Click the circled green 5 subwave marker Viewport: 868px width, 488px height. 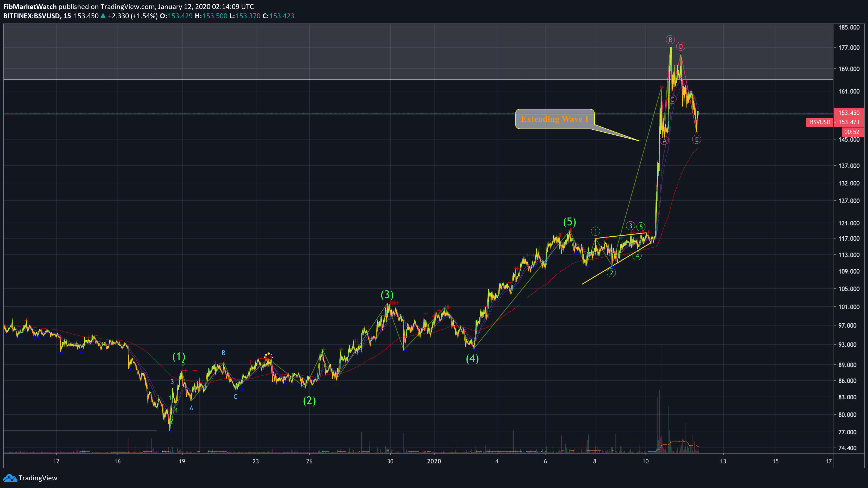pyautogui.click(x=641, y=227)
